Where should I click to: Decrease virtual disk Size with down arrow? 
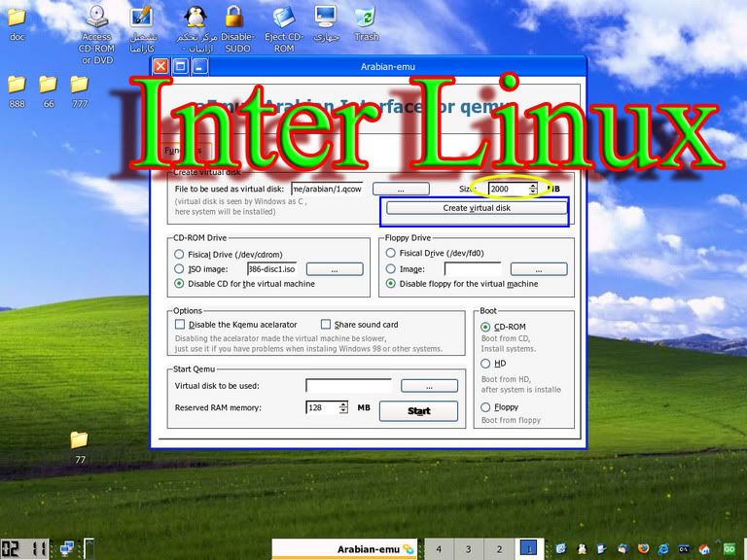[x=533, y=192]
